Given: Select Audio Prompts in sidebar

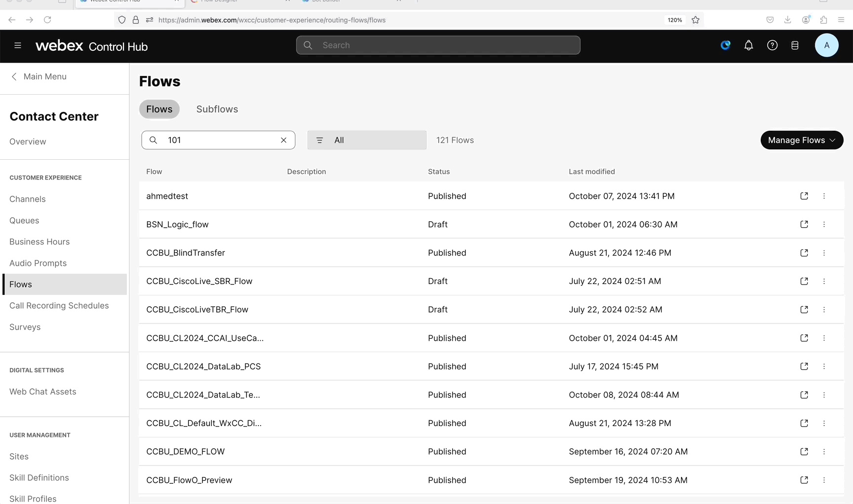Looking at the screenshot, I should pyautogui.click(x=38, y=263).
